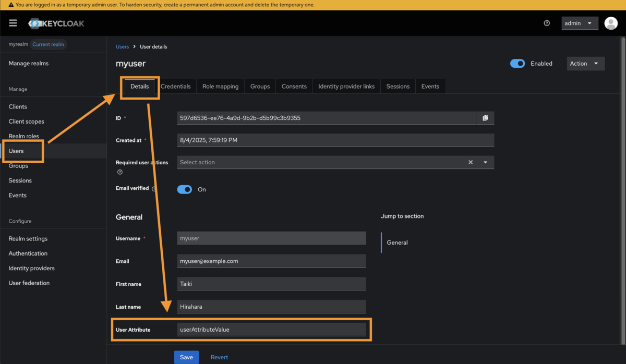The image size is (626, 364).
Task: Click the user avatar icon
Action: [x=611, y=23]
